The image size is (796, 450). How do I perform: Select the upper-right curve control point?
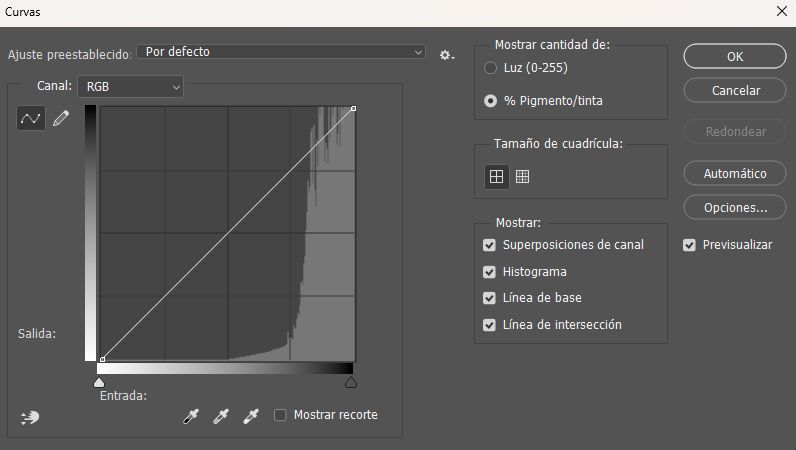click(x=354, y=109)
